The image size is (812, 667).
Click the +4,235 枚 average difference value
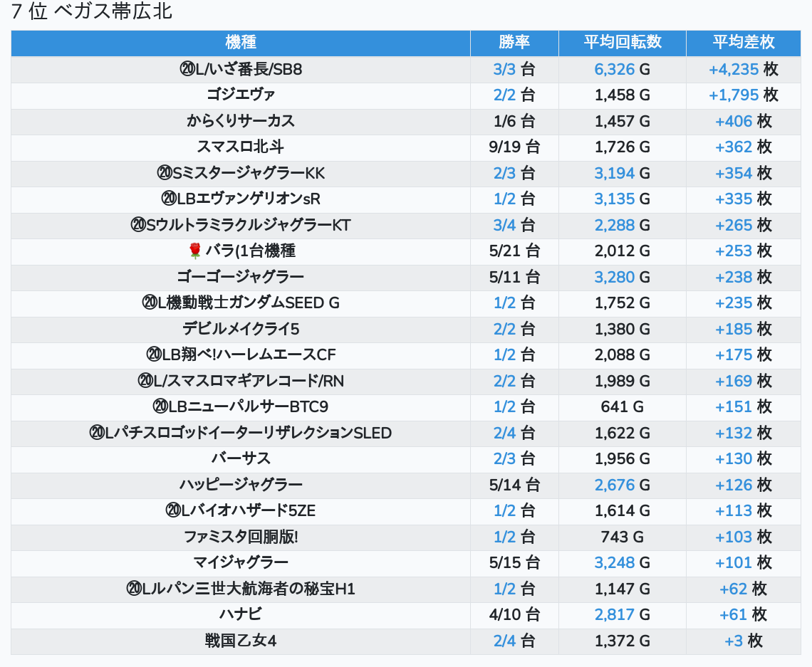pos(744,69)
